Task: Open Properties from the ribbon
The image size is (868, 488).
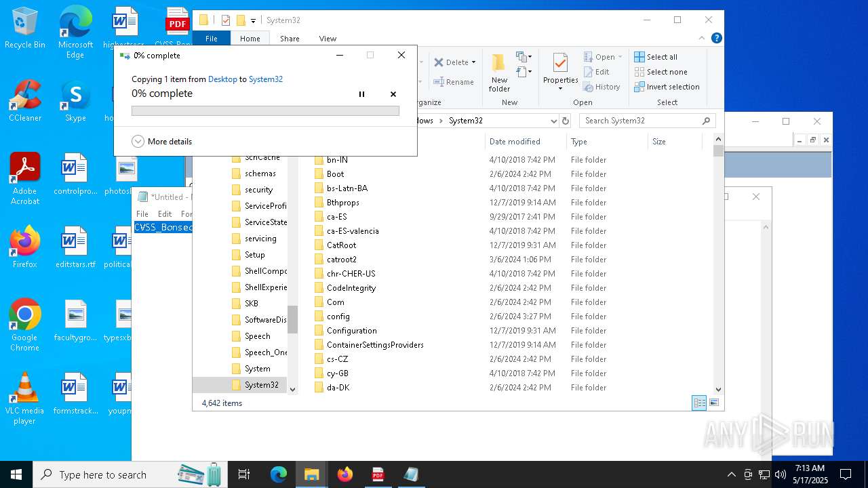Action: pos(560,68)
